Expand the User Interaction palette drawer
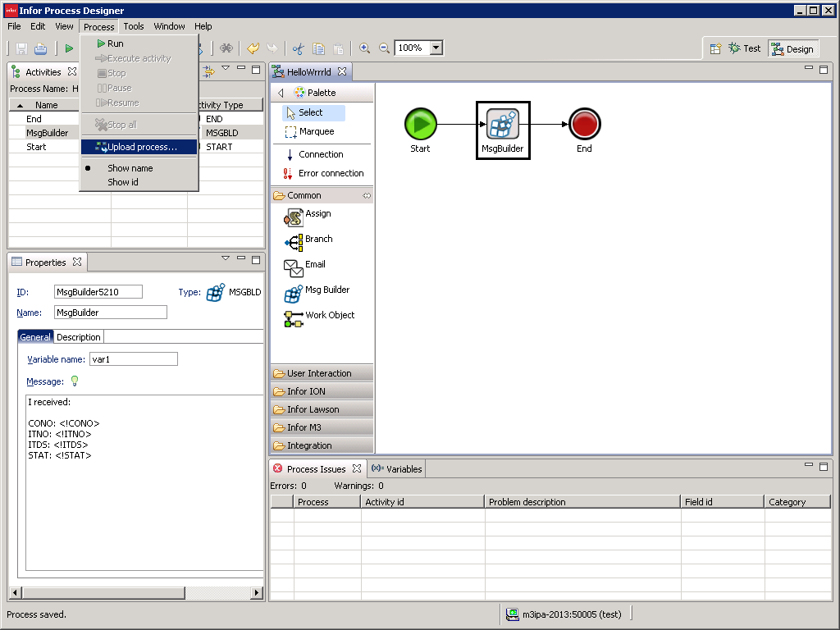 point(319,373)
